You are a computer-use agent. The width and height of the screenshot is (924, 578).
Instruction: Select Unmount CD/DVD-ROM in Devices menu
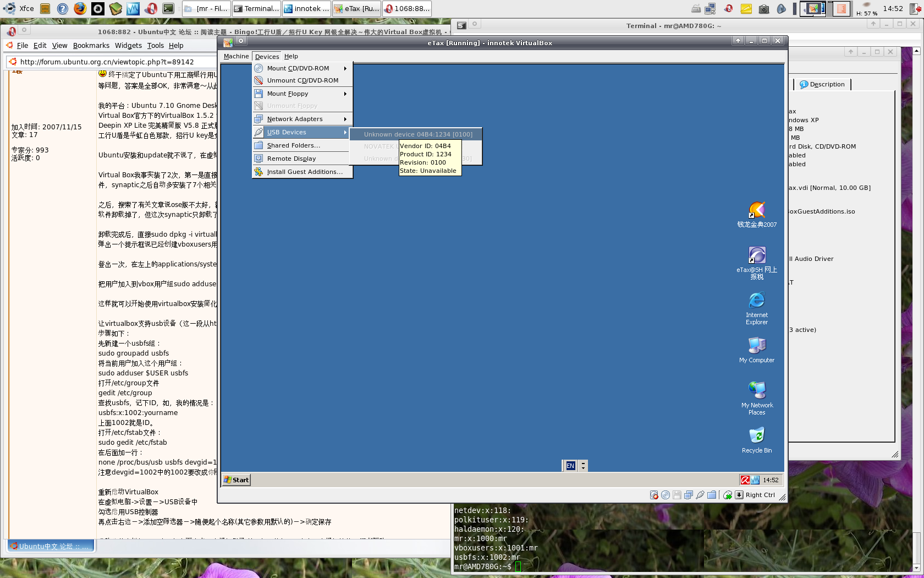tap(302, 80)
